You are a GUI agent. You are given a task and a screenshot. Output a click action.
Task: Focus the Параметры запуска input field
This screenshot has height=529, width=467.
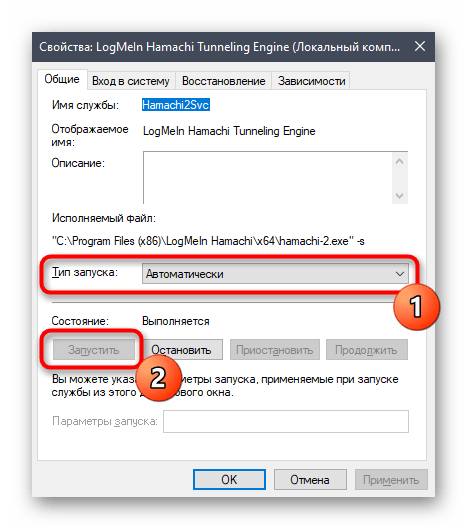point(286,421)
